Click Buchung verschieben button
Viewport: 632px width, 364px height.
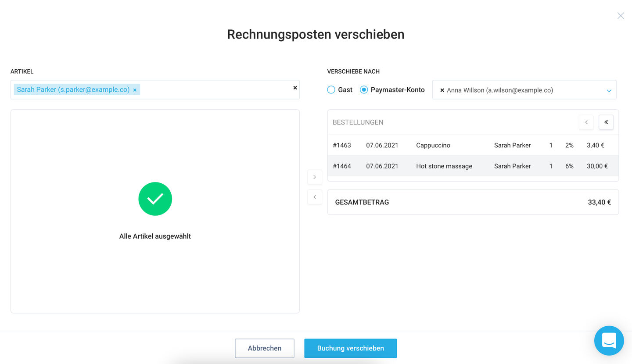pyautogui.click(x=351, y=348)
